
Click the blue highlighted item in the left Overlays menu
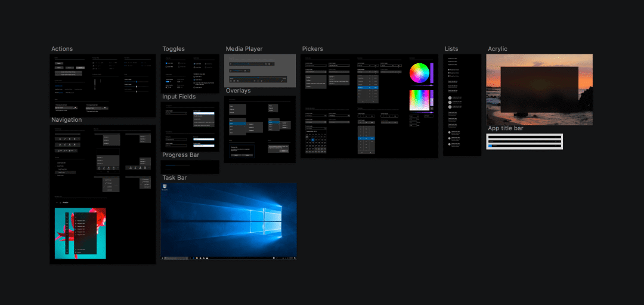click(x=237, y=124)
